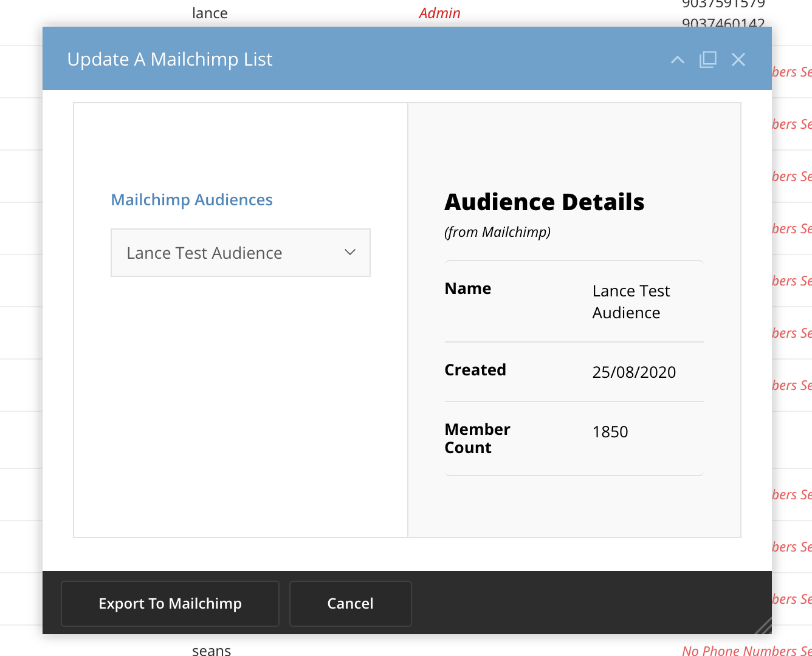Screen dimensions: 812x656
Task: Click Export To Mailchimp button
Action: (x=170, y=604)
